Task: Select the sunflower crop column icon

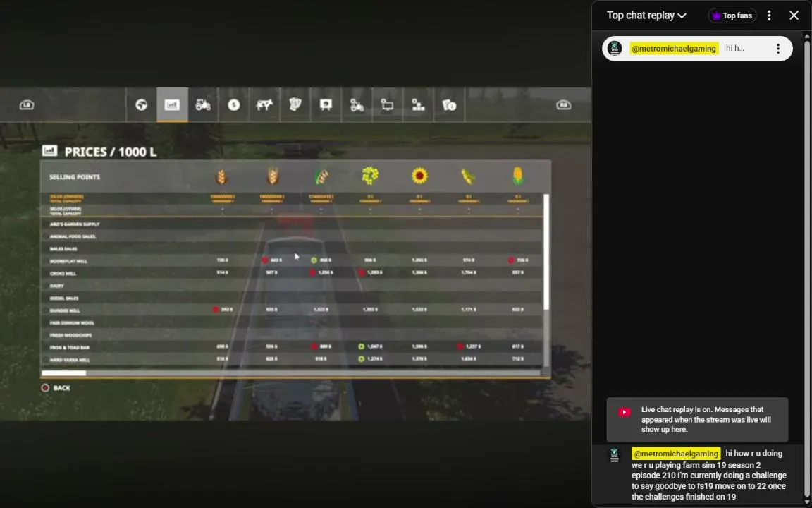Action: [419, 176]
